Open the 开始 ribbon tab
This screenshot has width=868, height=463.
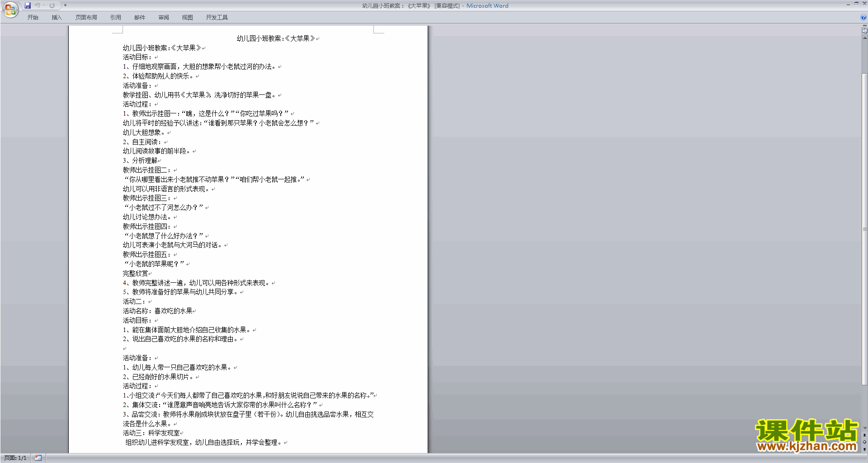click(x=33, y=18)
